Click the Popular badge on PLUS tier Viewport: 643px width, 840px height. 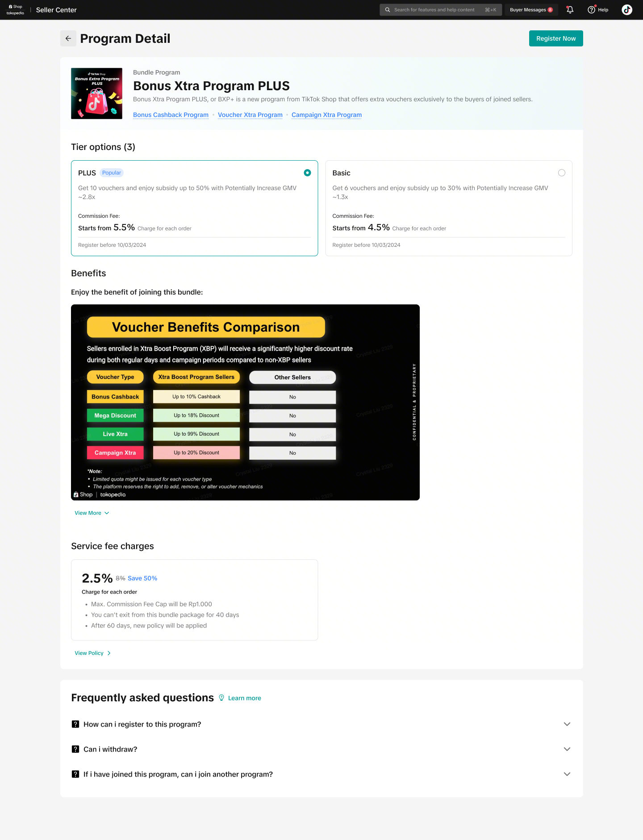click(112, 173)
